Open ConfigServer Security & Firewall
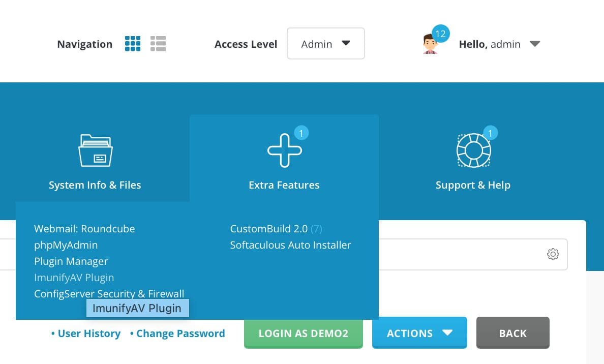The height and width of the screenshot is (364, 604). pyautogui.click(x=109, y=294)
